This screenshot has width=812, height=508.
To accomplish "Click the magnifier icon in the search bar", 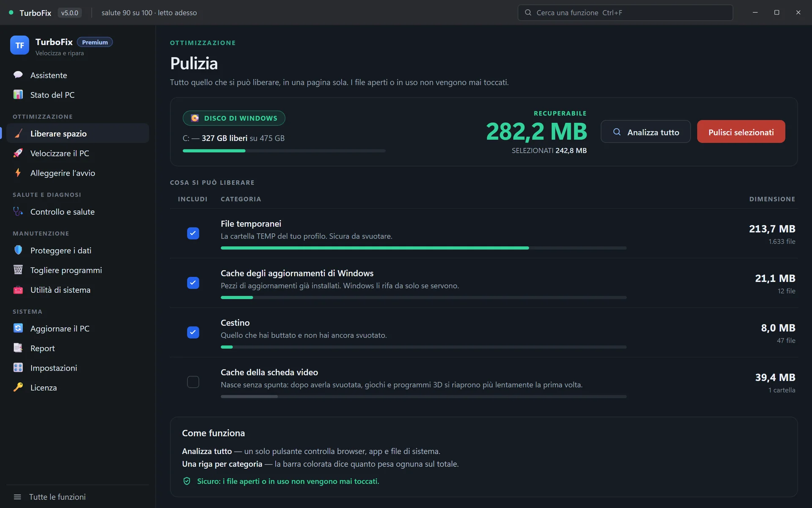I will coord(528,13).
